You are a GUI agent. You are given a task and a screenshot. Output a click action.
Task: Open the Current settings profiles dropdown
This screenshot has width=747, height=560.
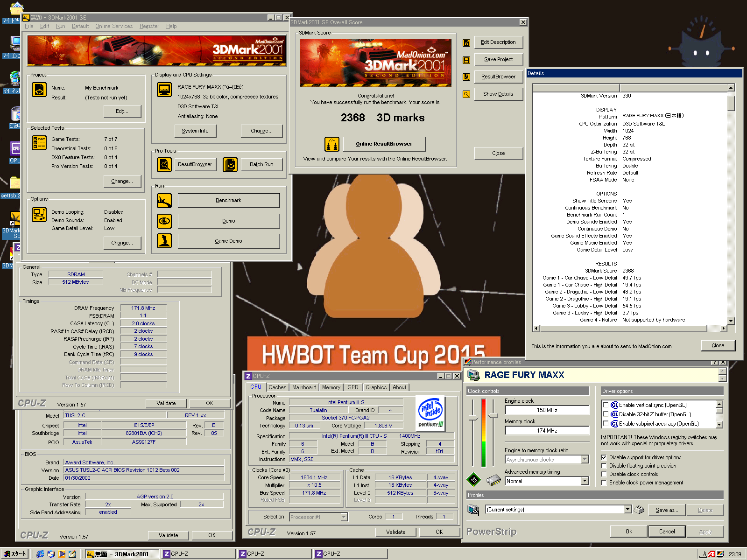click(x=627, y=510)
